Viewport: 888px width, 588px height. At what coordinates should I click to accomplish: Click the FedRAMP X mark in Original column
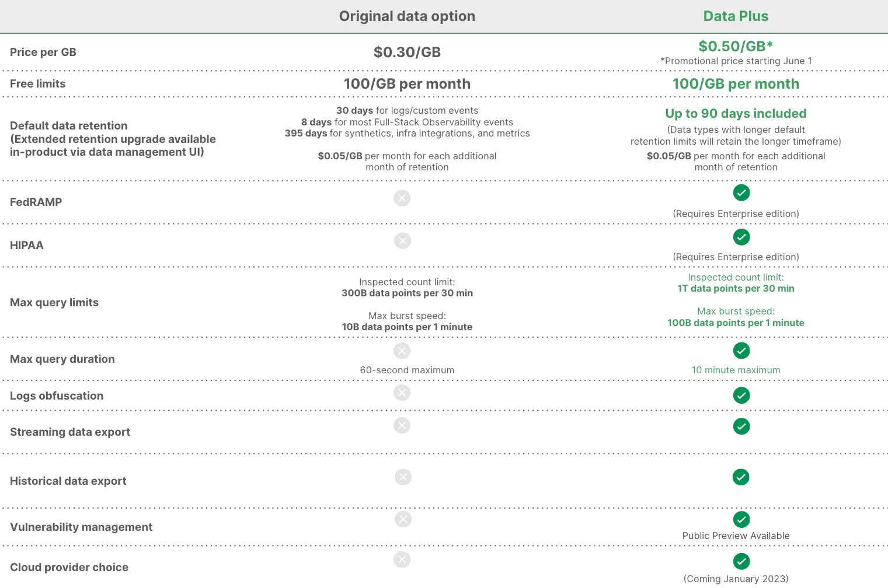click(x=402, y=198)
